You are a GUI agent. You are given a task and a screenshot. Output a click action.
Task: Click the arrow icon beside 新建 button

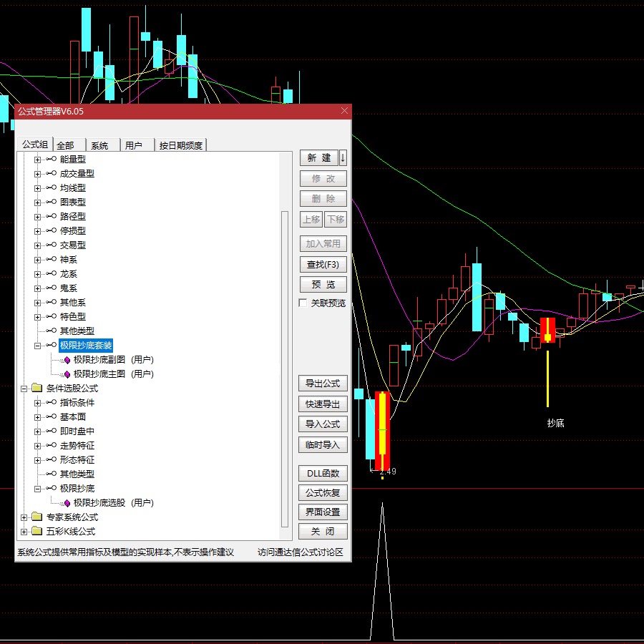343,158
